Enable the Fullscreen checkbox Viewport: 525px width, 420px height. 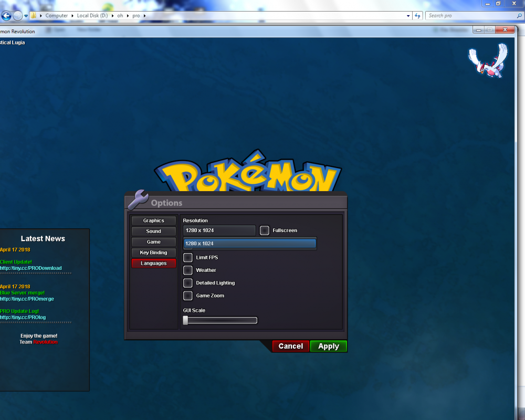pos(265,230)
